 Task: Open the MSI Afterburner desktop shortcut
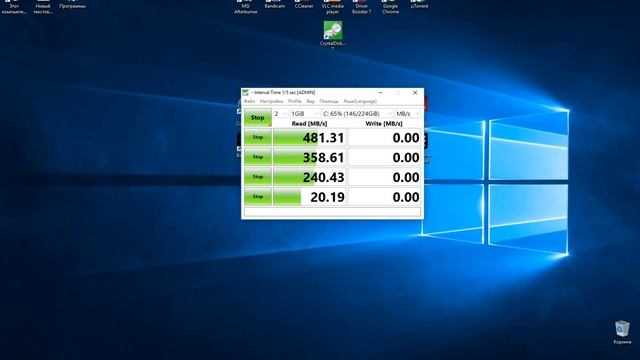pyautogui.click(x=245, y=7)
